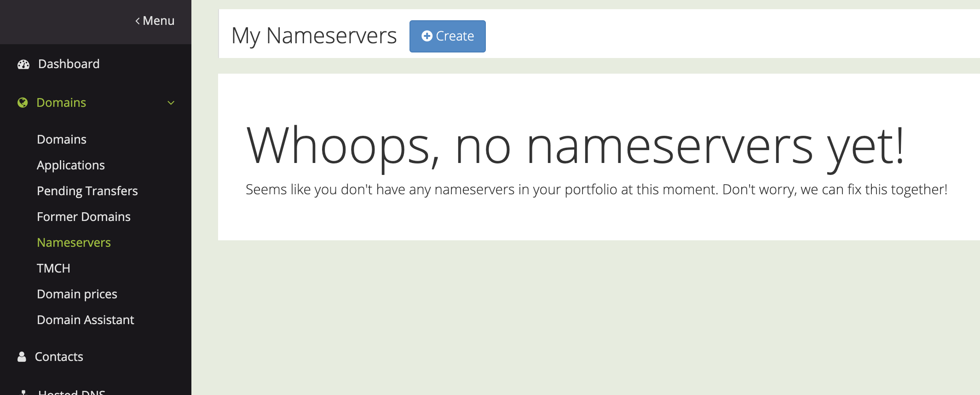Screen dimensions: 980x395
Task: Click the green Domains globe icon
Action: pyautogui.click(x=23, y=103)
